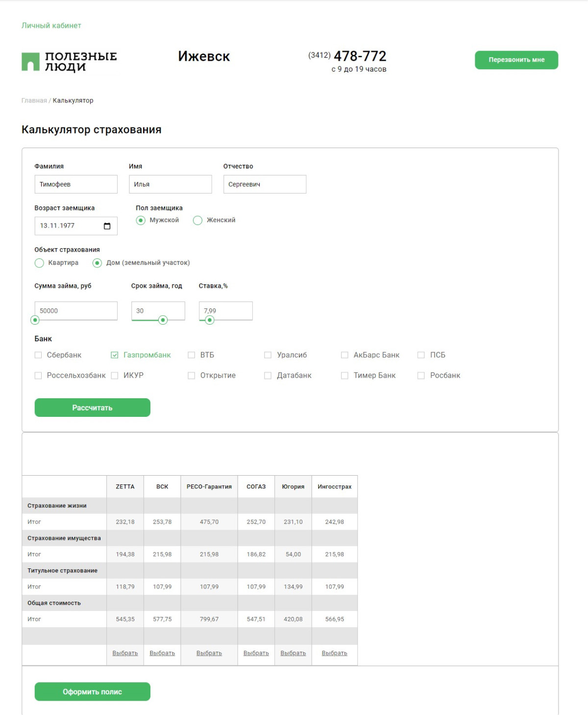The height and width of the screenshot is (715, 588).
Task: Click the Имя input field
Action: tap(171, 184)
